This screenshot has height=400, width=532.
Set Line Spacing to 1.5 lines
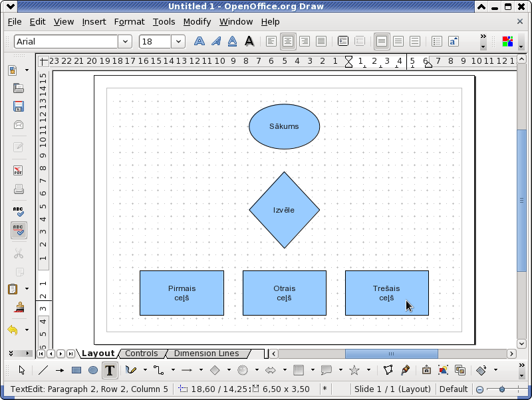click(398, 42)
